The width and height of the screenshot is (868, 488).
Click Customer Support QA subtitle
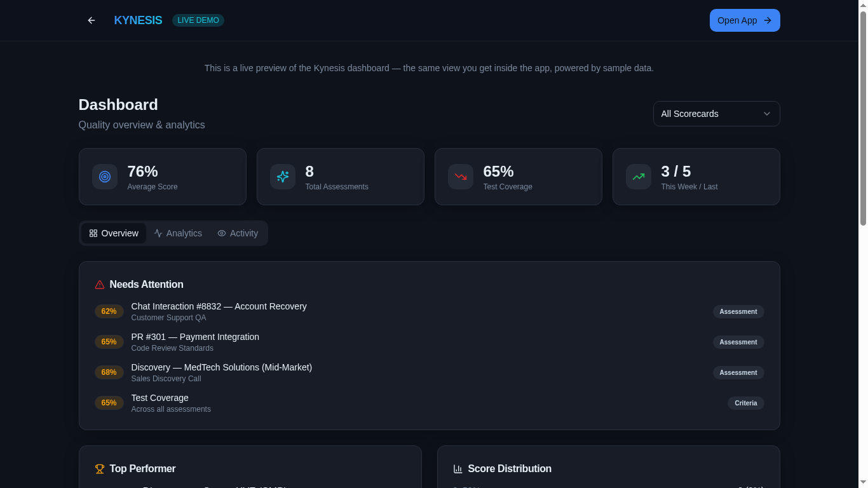(x=169, y=318)
